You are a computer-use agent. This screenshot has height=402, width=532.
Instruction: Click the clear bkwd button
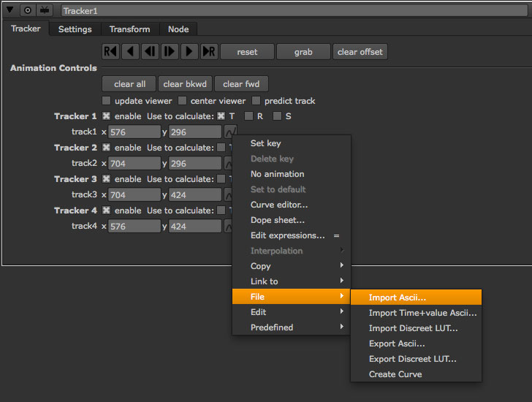click(x=186, y=84)
